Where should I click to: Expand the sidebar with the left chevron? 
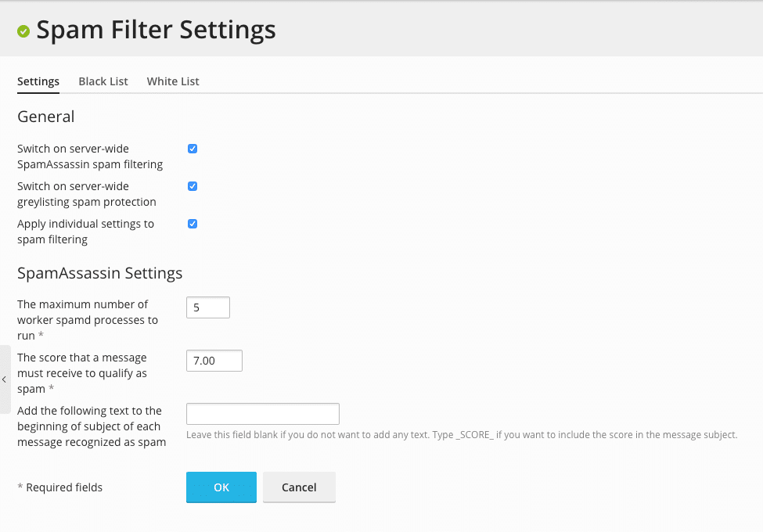(5, 379)
